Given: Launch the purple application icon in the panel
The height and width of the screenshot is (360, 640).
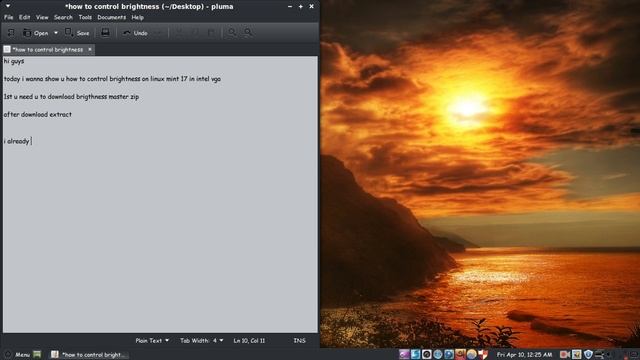Looking at the screenshot, I should click(x=404, y=354).
